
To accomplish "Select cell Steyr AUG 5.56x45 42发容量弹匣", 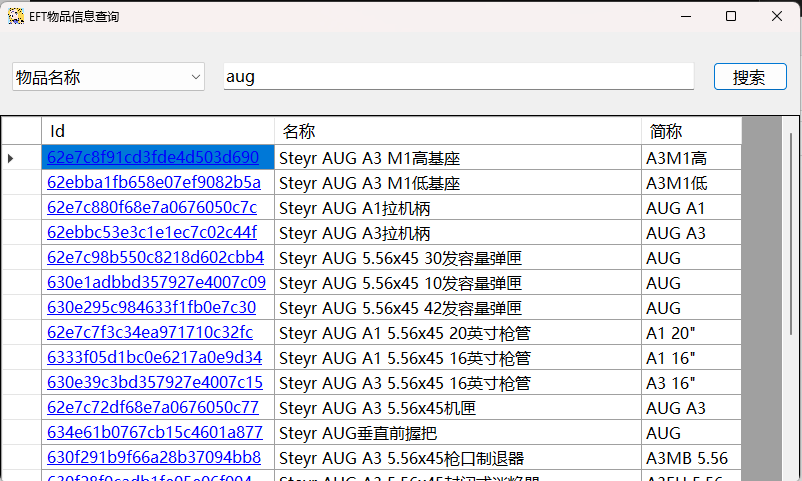I will [458, 308].
